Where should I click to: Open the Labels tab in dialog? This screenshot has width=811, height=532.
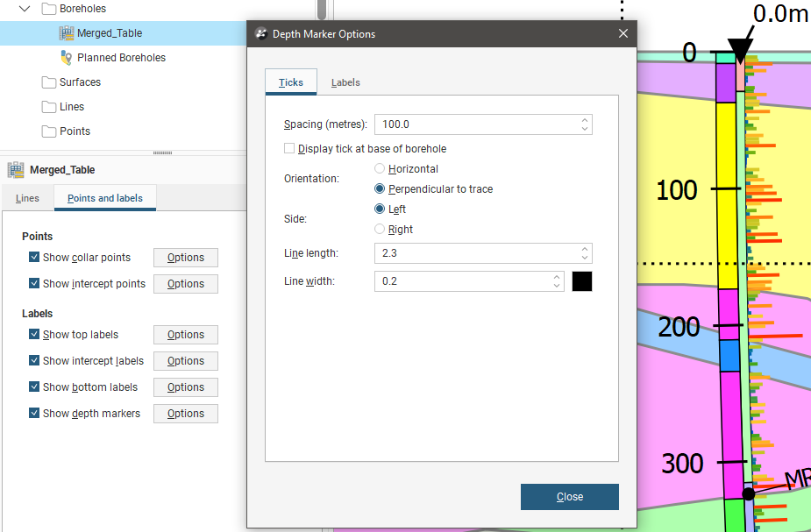pos(345,82)
